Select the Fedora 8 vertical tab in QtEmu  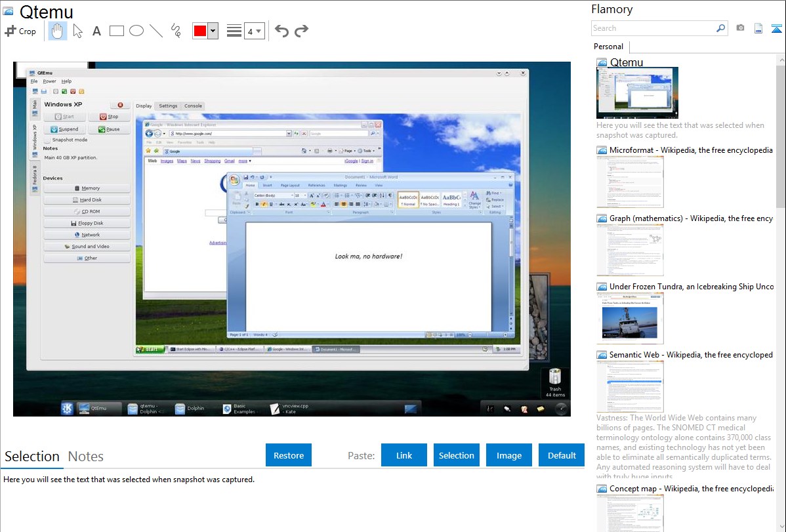coord(35,178)
